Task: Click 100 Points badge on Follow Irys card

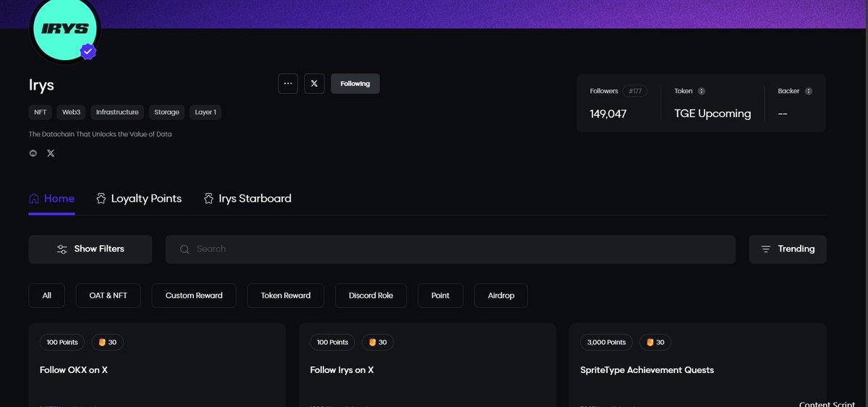Action: (x=333, y=342)
